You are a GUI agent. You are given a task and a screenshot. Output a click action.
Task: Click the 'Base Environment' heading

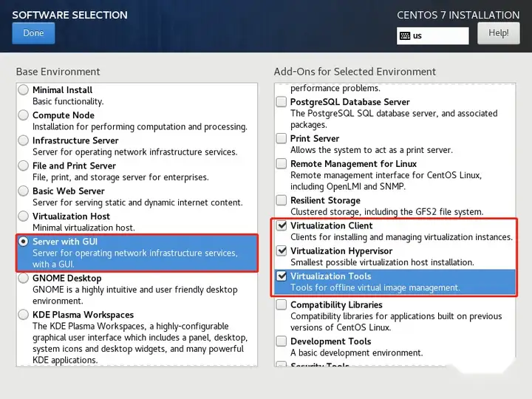pos(58,72)
